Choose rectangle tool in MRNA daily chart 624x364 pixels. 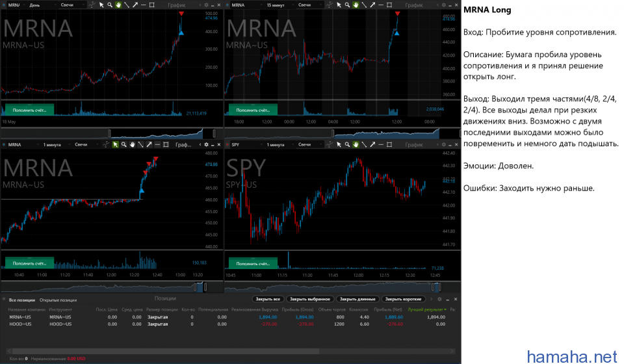click(151, 5)
